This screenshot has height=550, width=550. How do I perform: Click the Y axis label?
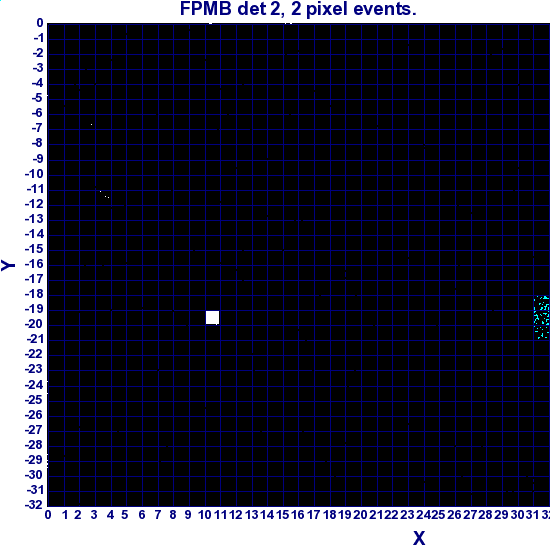pyautogui.click(x=8, y=265)
